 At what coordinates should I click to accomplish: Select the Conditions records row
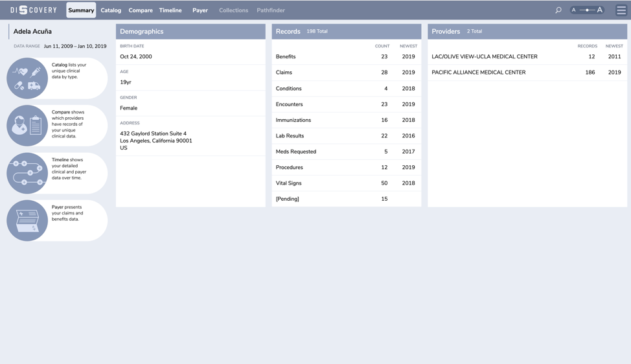347,89
